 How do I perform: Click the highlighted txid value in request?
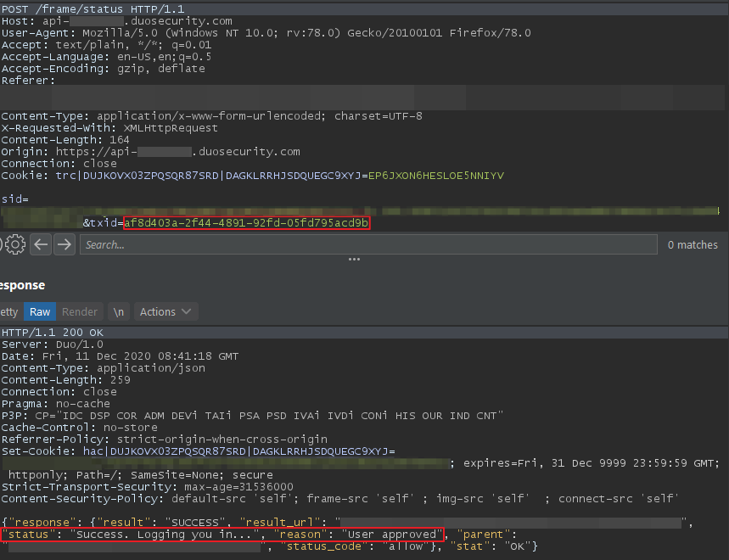(x=247, y=223)
